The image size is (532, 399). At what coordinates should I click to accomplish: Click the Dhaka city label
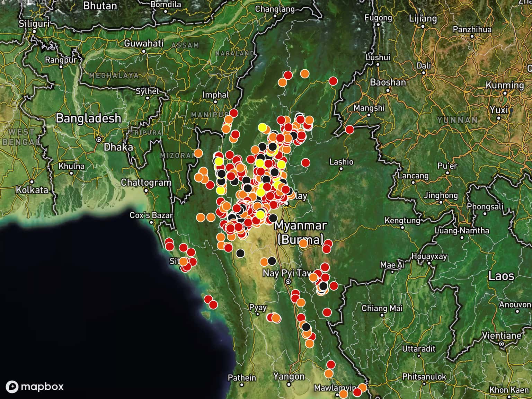(x=118, y=147)
